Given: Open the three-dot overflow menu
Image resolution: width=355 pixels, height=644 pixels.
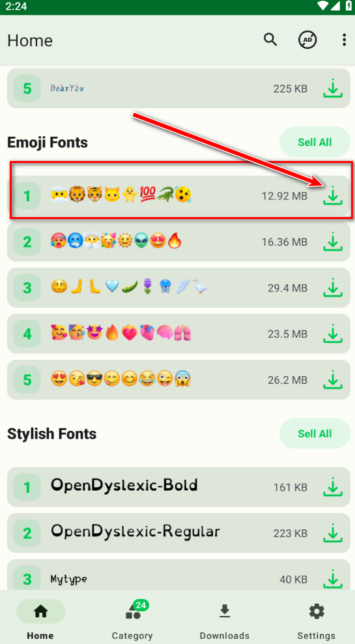Looking at the screenshot, I should [344, 40].
